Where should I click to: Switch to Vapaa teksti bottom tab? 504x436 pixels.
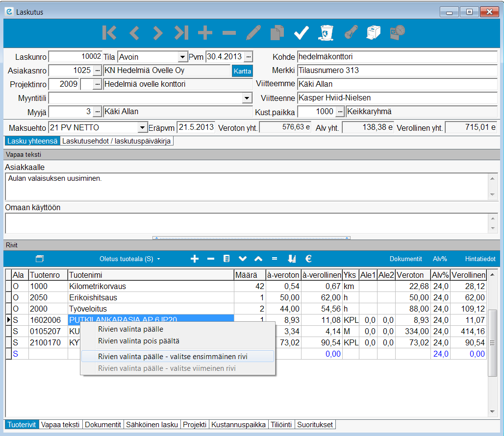[60, 425]
